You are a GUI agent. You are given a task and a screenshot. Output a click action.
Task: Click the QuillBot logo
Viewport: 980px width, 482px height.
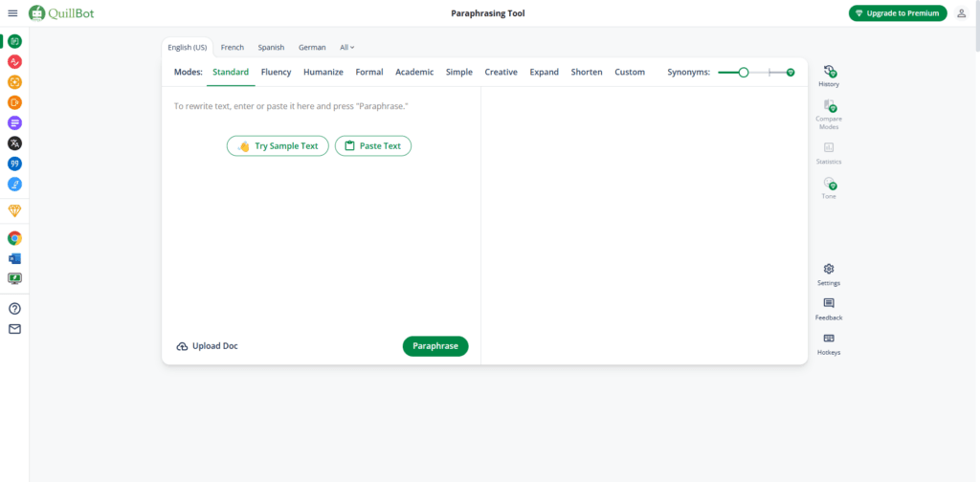(x=62, y=13)
